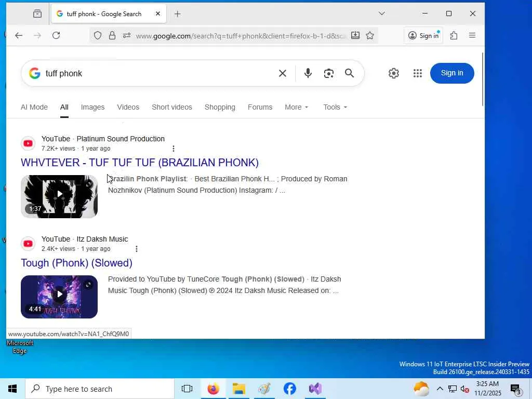Click the magnifier search button
Screen dimensions: 532x399
point(350,73)
